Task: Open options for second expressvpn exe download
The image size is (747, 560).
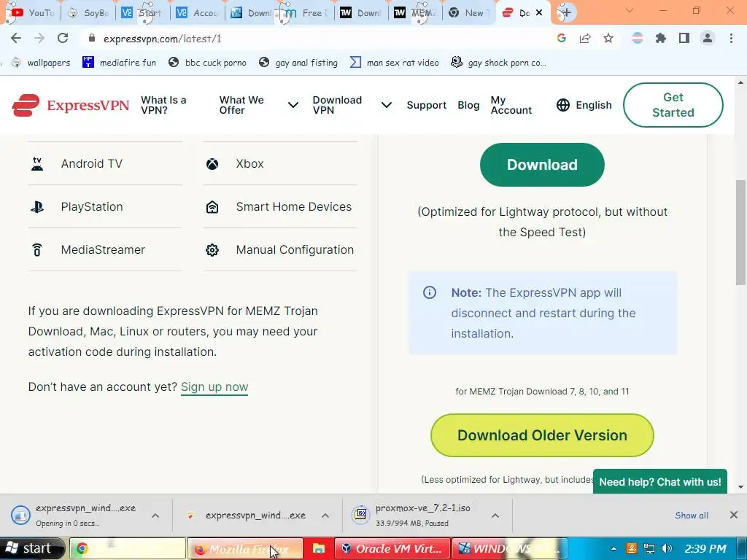Action: (325, 516)
